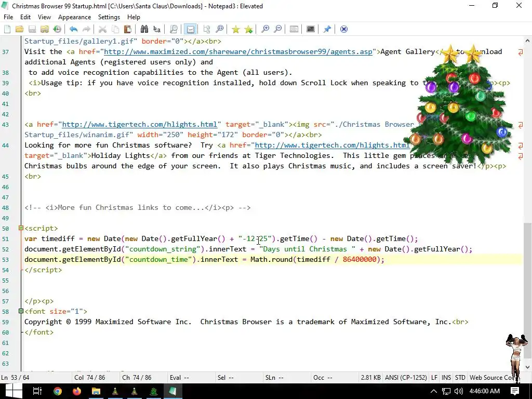Open the Edit menu
Screen dimensions: 532x399
pos(25,17)
